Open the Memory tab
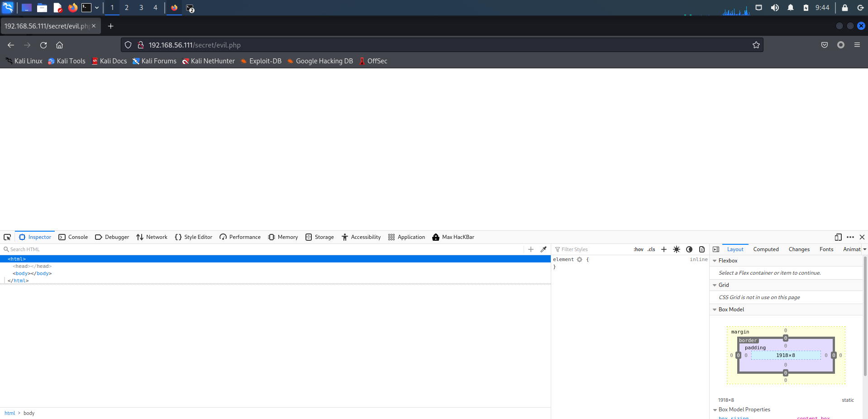 [x=283, y=237]
